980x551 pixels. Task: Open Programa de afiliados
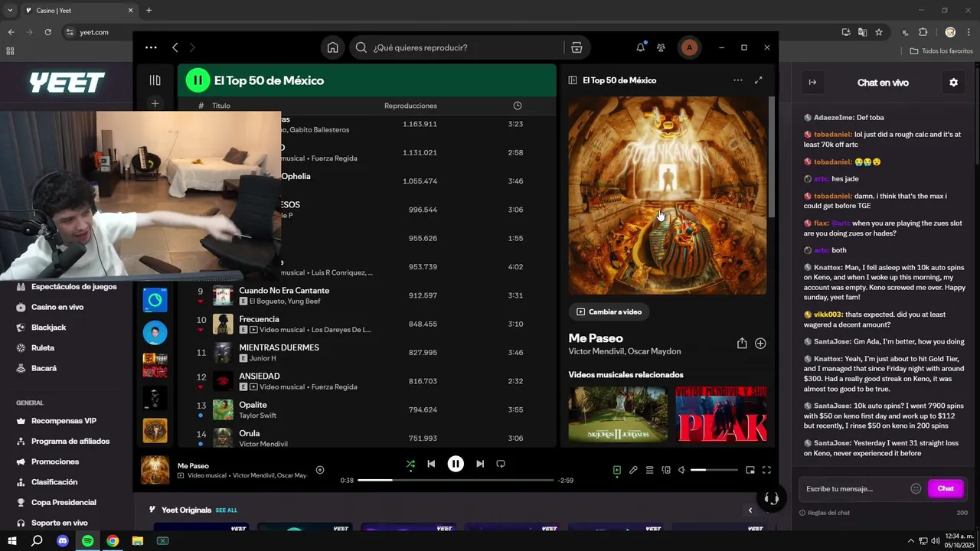tap(70, 441)
